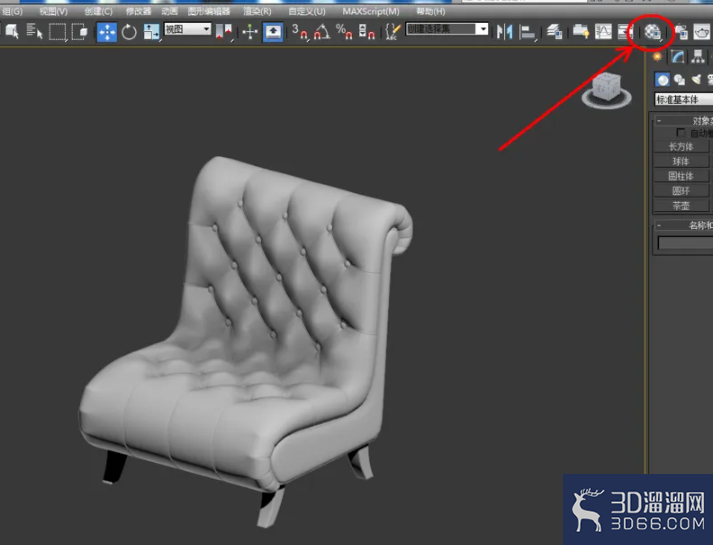713x545 pixels.
Task: Click the 球体 sphere button
Action: click(681, 161)
